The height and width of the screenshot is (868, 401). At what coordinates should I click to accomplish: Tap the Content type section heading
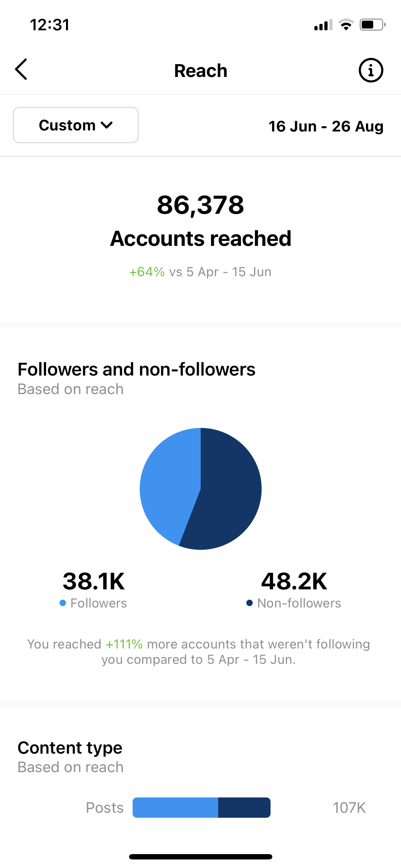pos(70,748)
